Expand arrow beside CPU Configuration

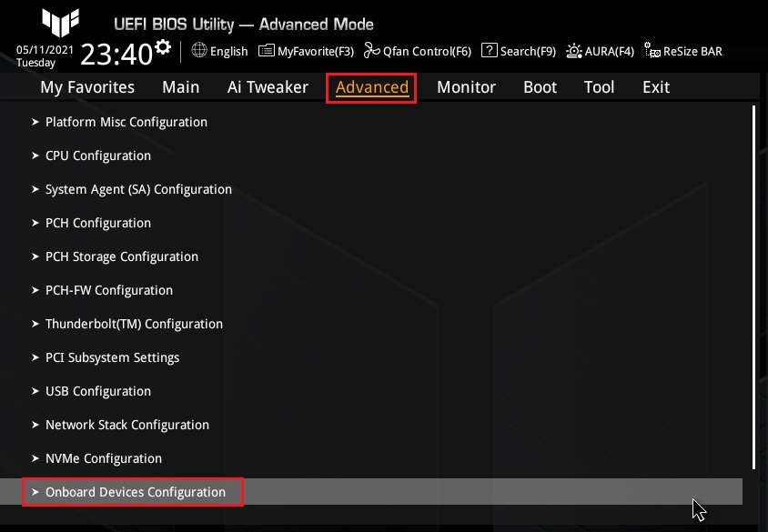coord(35,156)
